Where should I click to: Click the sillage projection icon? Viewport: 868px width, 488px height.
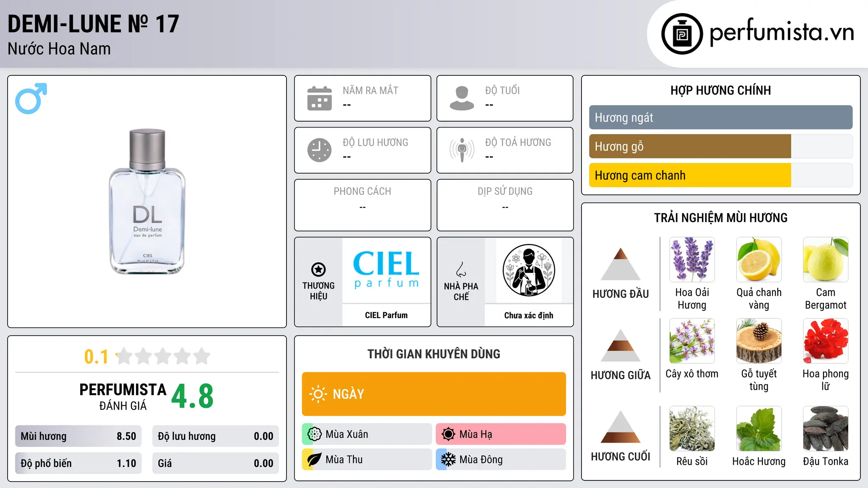click(462, 150)
